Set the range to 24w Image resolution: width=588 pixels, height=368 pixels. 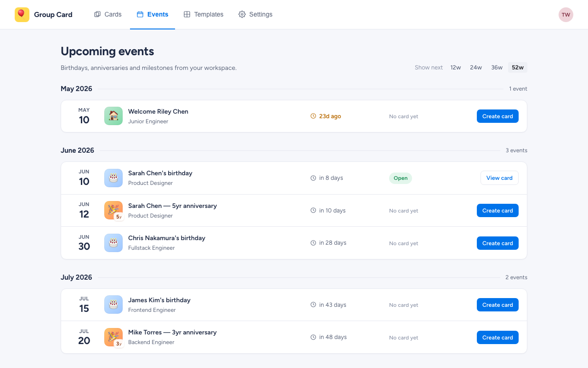[x=476, y=68]
